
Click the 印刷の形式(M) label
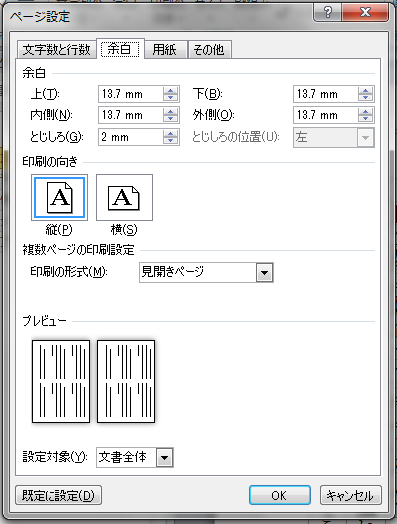pos(69,272)
